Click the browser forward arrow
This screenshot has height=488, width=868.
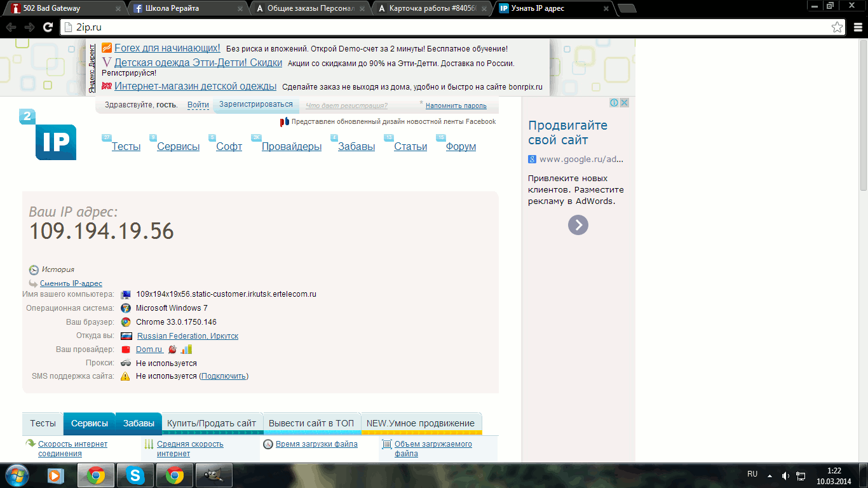29,27
